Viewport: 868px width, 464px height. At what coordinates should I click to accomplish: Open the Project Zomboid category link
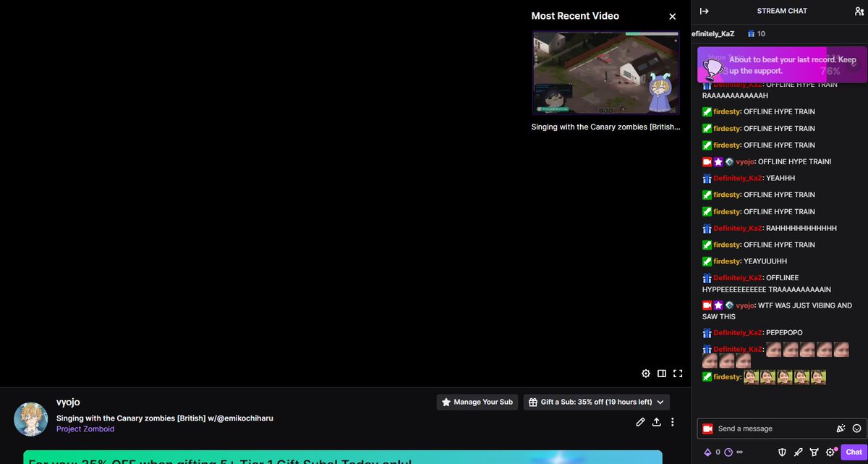(x=85, y=429)
